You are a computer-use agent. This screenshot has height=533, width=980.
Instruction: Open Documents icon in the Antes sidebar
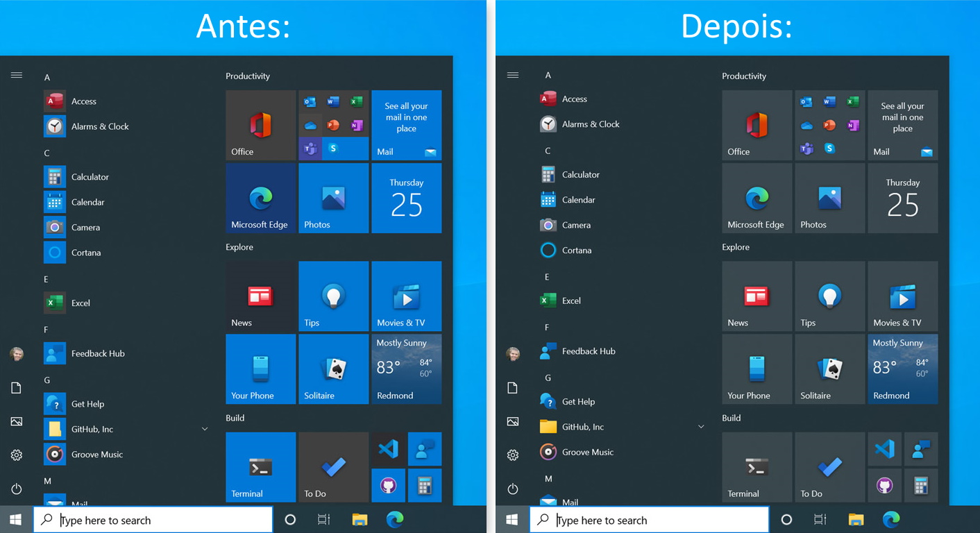[x=17, y=388]
